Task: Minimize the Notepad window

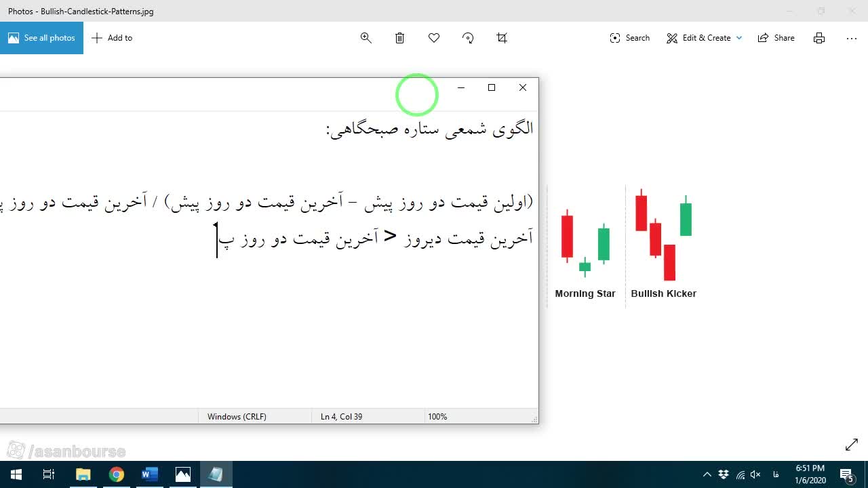Action: coord(461,87)
